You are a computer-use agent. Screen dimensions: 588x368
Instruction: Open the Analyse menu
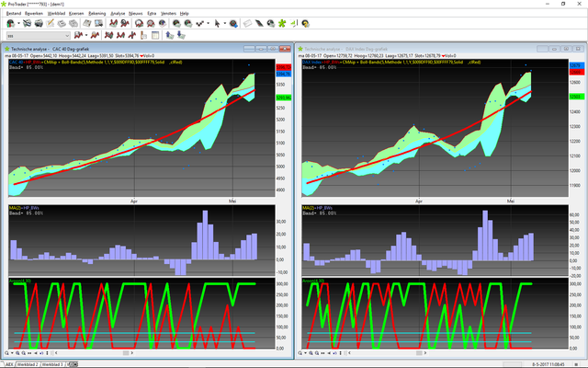(x=118, y=13)
